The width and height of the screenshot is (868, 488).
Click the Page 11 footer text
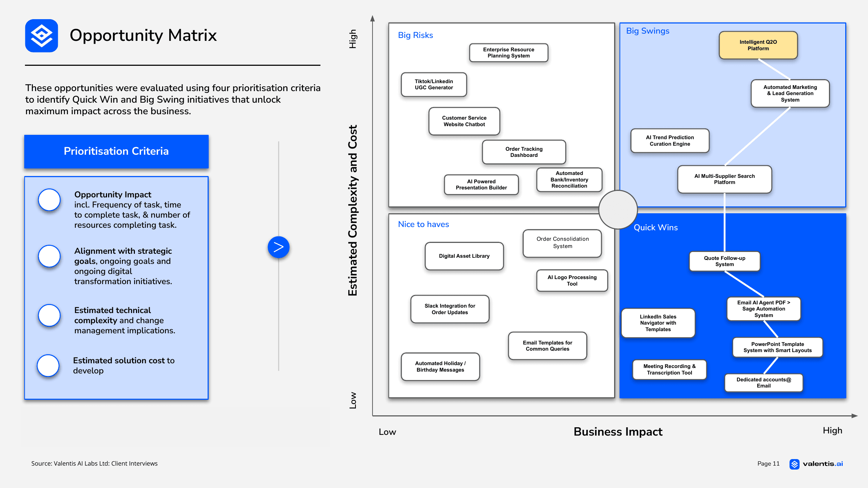point(768,464)
